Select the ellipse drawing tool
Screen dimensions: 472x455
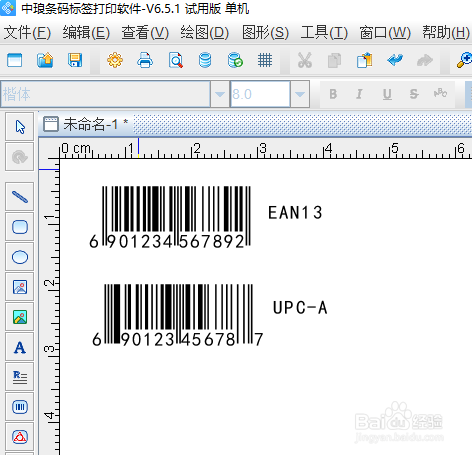(x=20, y=257)
